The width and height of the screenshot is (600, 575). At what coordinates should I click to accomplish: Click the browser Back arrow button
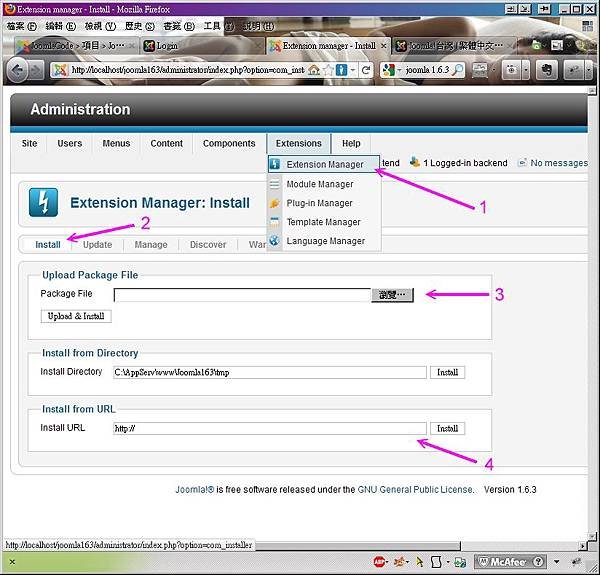[x=17, y=70]
